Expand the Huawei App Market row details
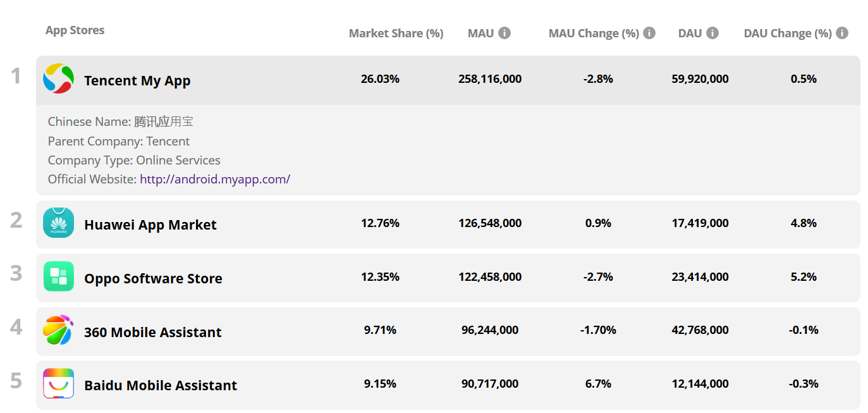The height and width of the screenshot is (413, 868). pyautogui.click(x=150, y=225)
